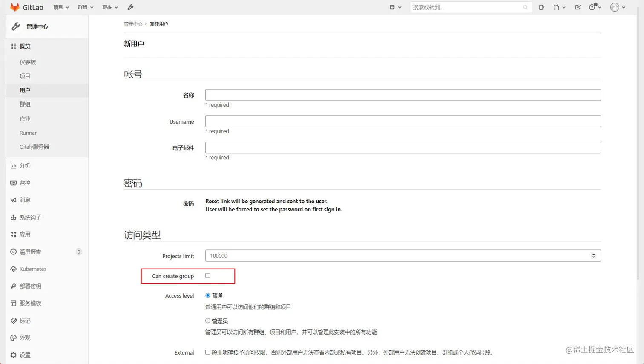The image size is (644, 364).
Task: Click the search magnifier icon
Action: pos(525,7)
